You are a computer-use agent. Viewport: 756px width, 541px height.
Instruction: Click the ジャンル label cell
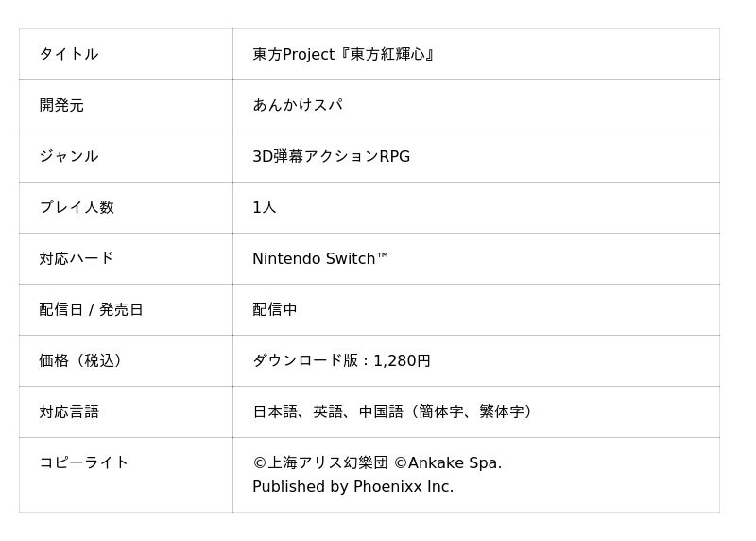(69, 157)
